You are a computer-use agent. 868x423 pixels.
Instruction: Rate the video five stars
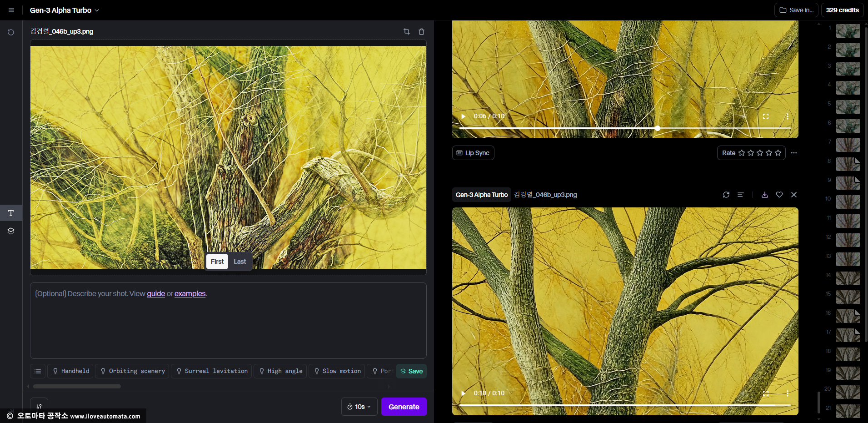click(x=778, y=153)
